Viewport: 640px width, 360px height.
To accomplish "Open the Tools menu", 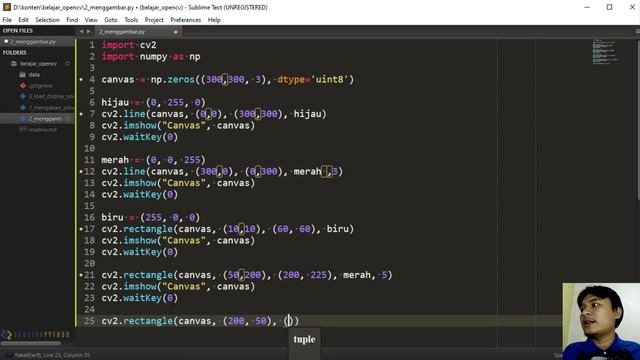I will point(131,20).
